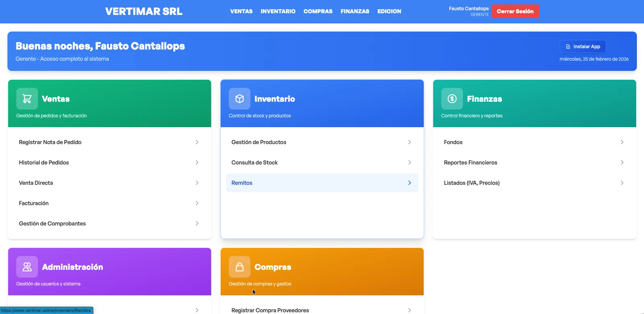Open Gestión de Productos
Image resolution: width=644 pixels, height=314 pixels.
pyautogui.click(x=322, y=142)
